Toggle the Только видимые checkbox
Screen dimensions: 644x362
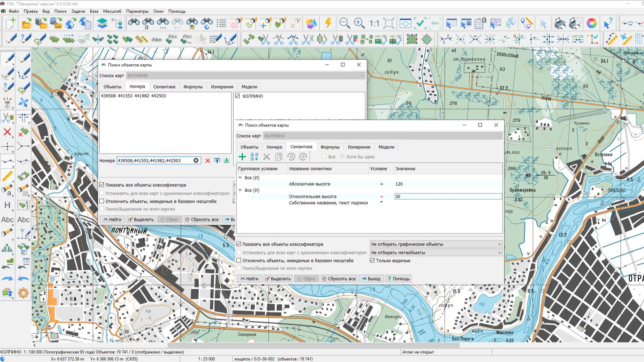pos(372,261)
